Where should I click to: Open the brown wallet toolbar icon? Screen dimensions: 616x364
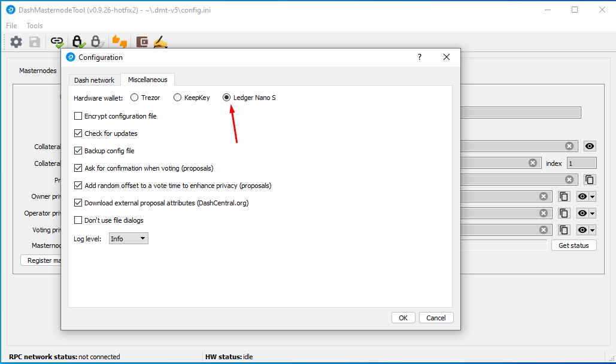(x=142, y=42)
